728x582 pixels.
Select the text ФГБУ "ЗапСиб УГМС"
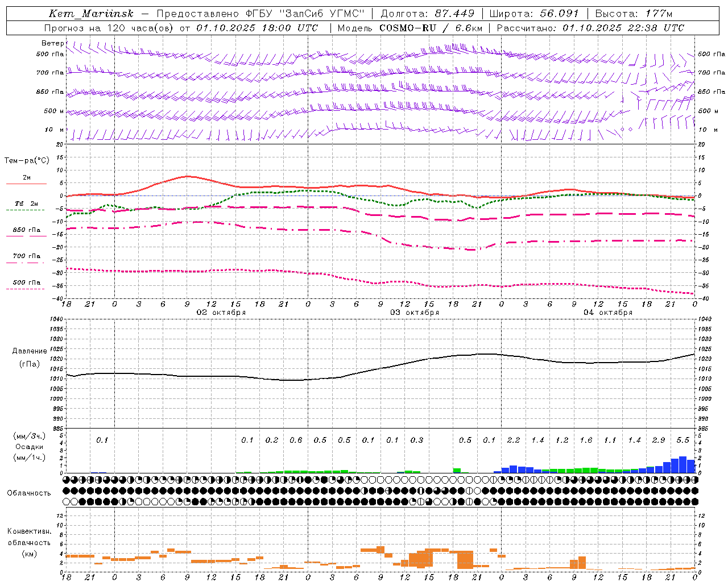coord(305,14)
